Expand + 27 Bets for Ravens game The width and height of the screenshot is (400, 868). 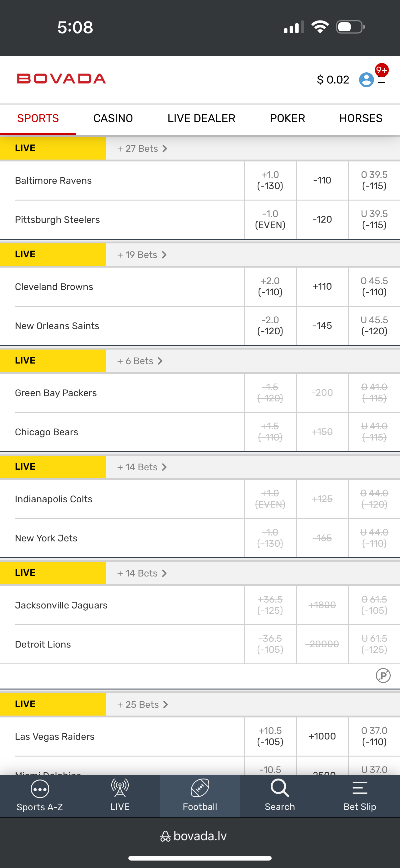tap(142, 149)
